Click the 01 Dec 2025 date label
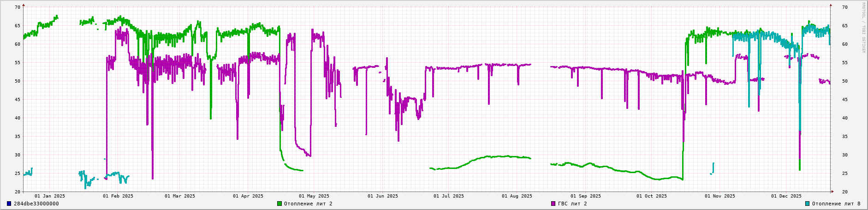 tap(786, 196)
